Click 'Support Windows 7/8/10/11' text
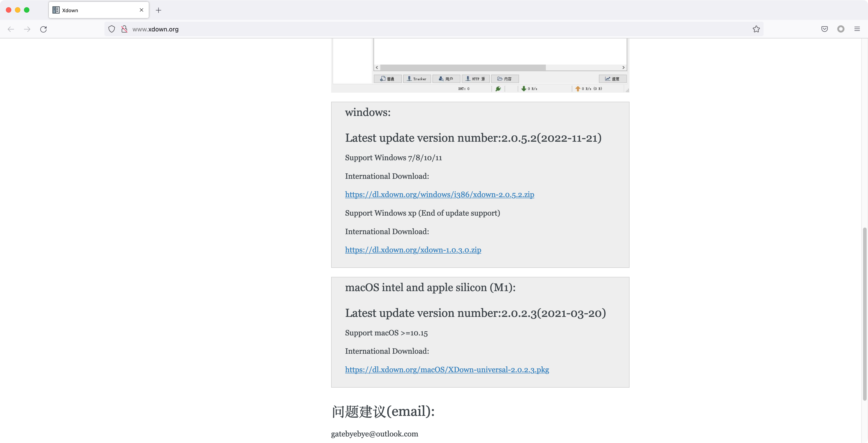868x443 pixels. tap(393, 158)
